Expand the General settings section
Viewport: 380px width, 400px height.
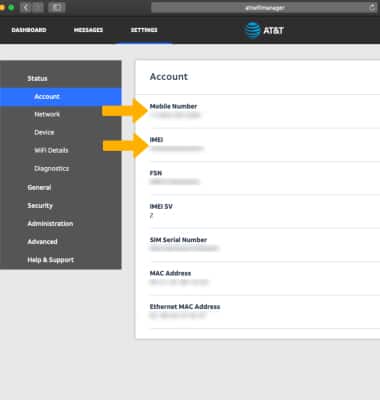(39, 188)
